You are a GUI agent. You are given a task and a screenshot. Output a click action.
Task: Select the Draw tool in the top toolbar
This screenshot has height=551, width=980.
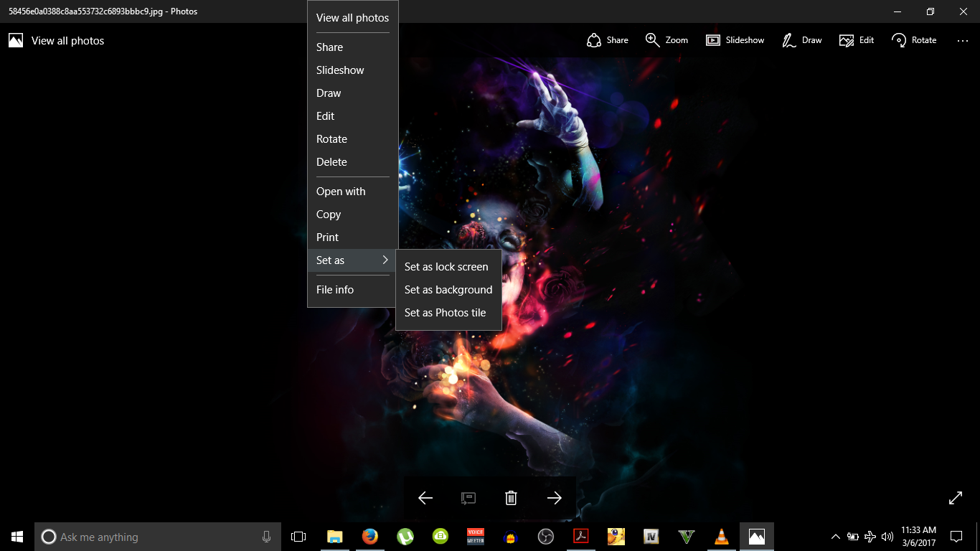[x=801, y=40]
